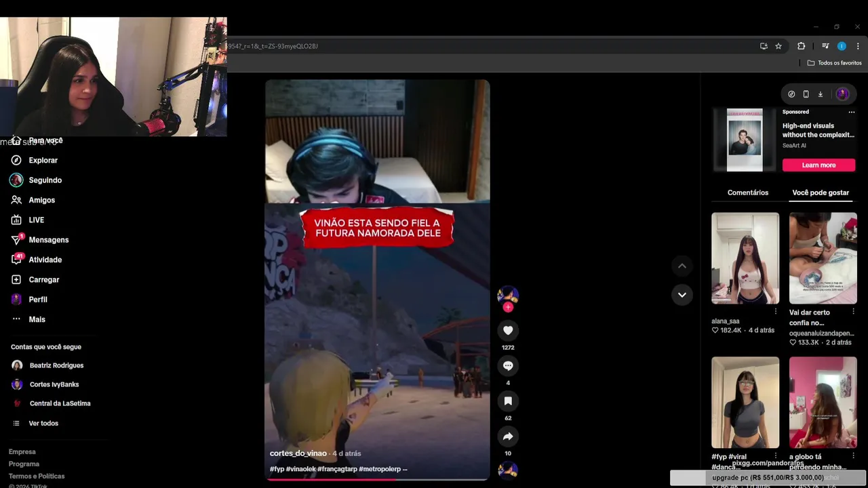Open Mensagens inbox
Screen dimensions: 868x488
click(39, 240)
